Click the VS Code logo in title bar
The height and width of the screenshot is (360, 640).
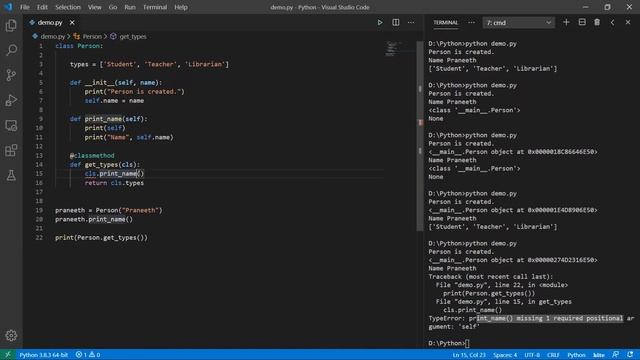tap(8, 7)
